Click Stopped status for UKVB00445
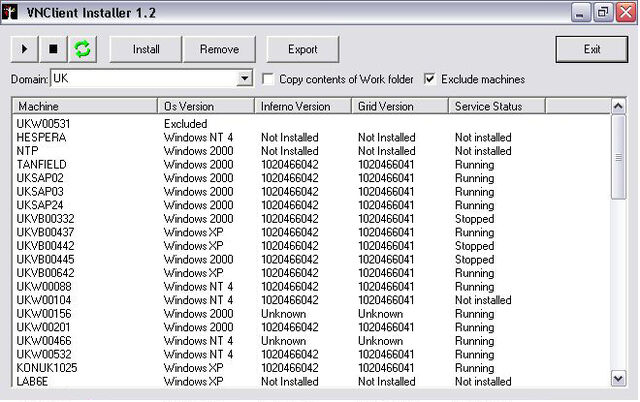The image size is (640, 402). pyautogui.click(x=474, y=259)
